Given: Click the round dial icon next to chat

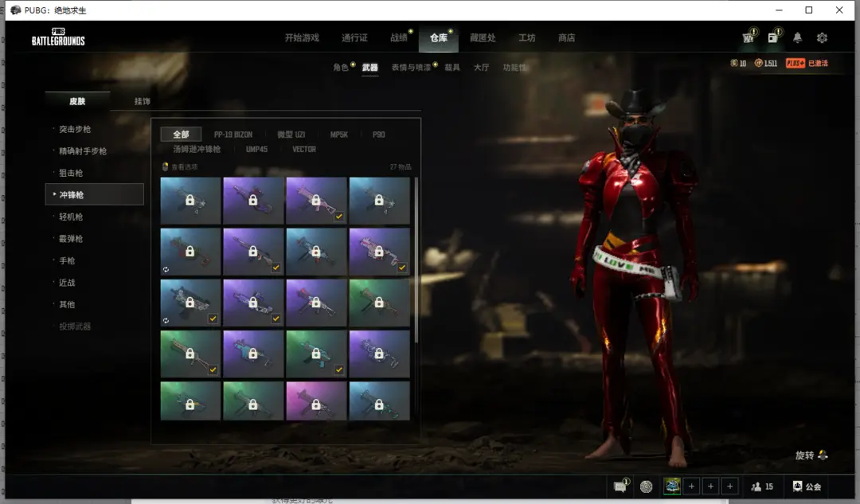Looking at the screenshot, I should click(x=646, y=486).
